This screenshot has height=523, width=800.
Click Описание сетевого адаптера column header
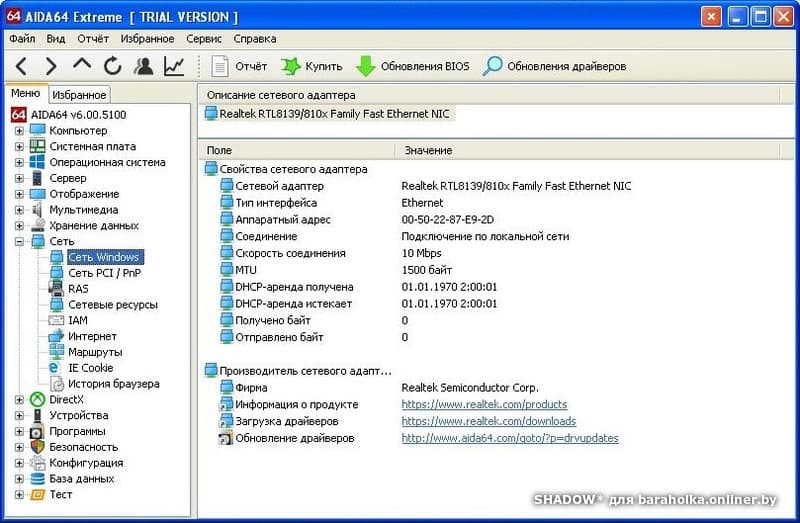pos(490,95)
